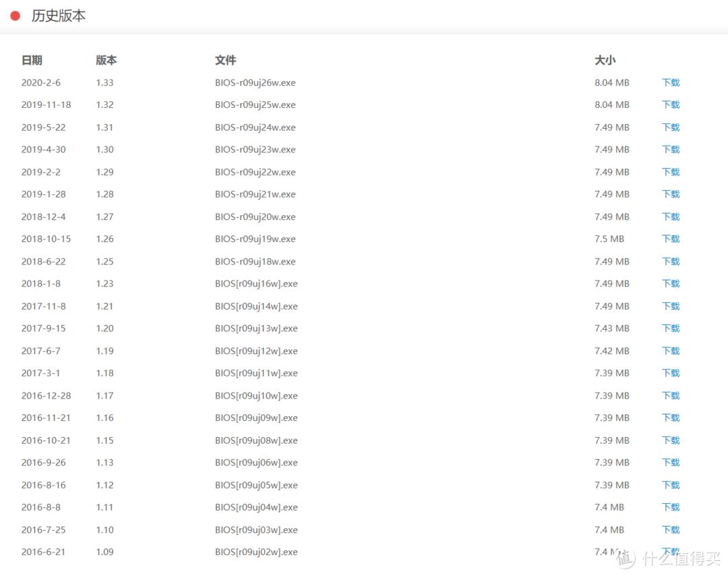
Task: Click the 历史版本 section heading
Action: (59, 16)
